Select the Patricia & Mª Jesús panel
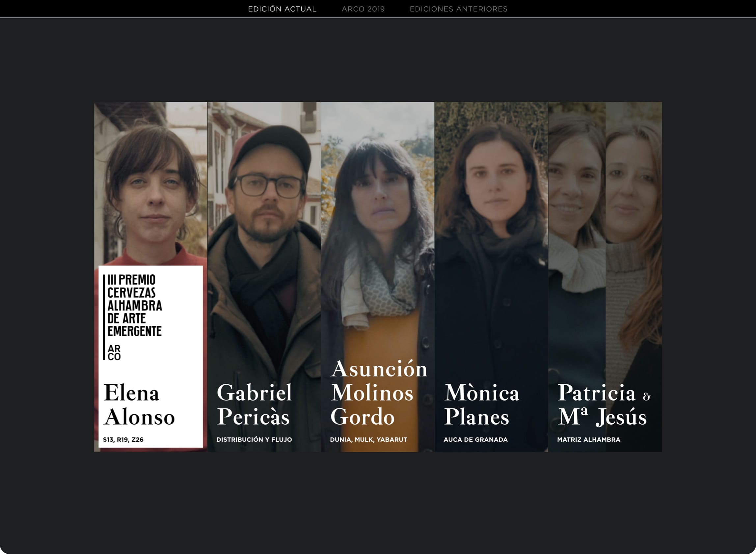Screen dimensions: 756x554 click(x=605, y=277)
